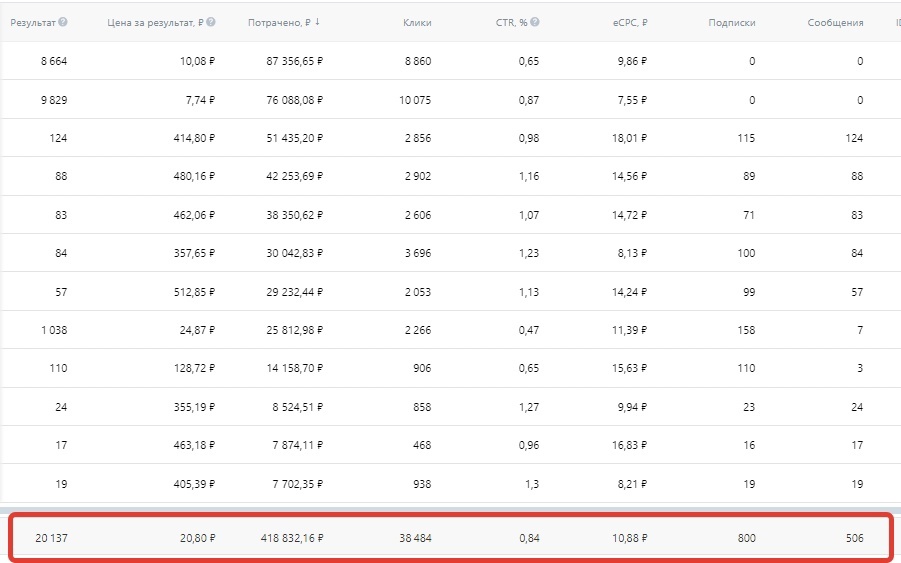Sort by the Подписки column header
Image resolution: width=901 pixels, height=563 pixels.
732,23
